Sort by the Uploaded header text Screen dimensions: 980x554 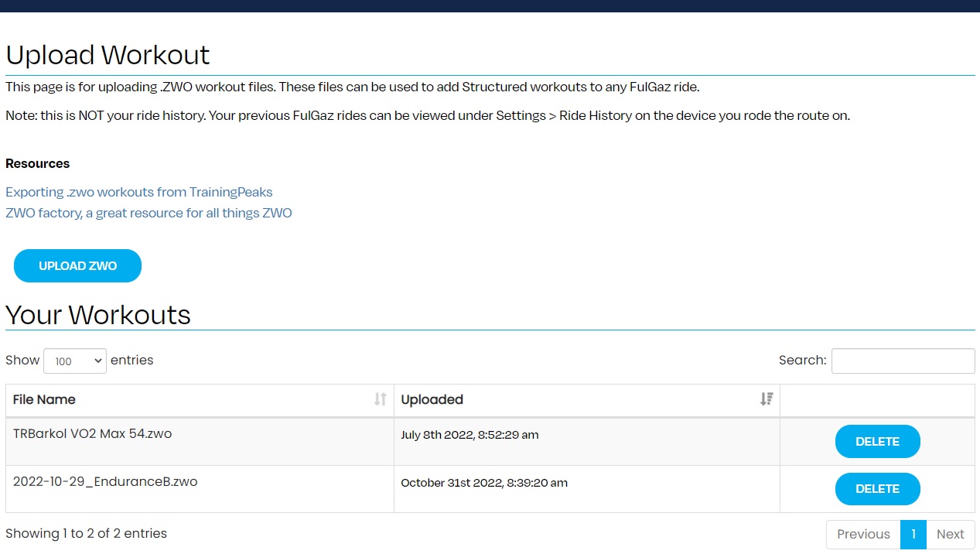coord(432,400)
